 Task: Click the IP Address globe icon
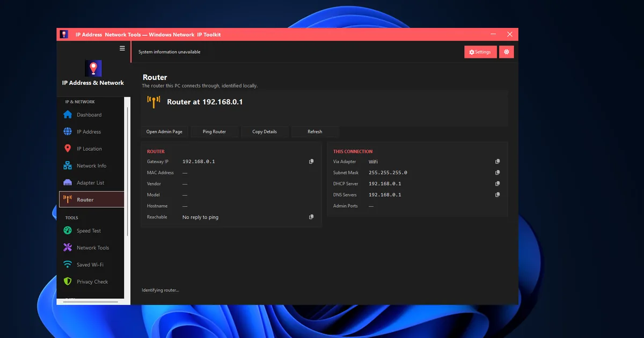68,131
